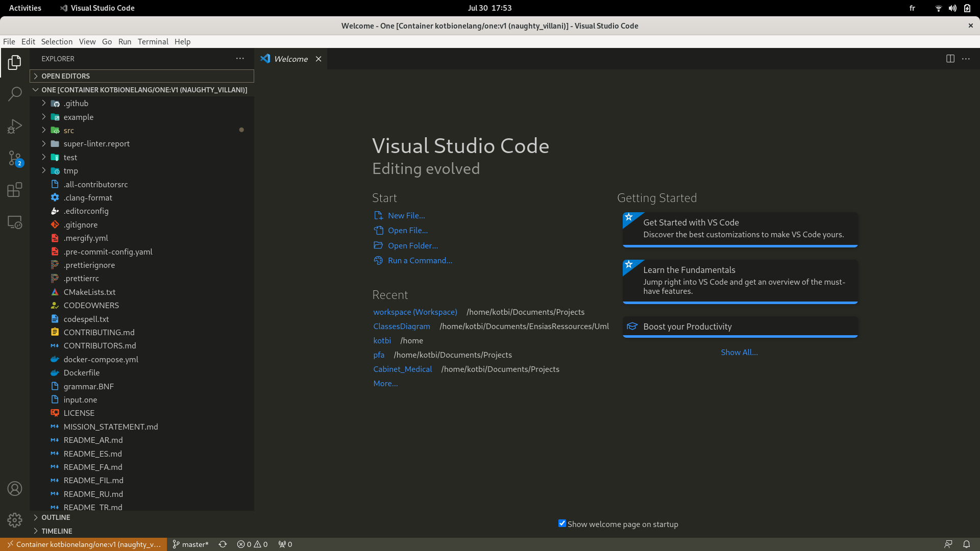Screen dimensions: 980x551
Task: Expand the src folder
Action: [x=68, y=131]
